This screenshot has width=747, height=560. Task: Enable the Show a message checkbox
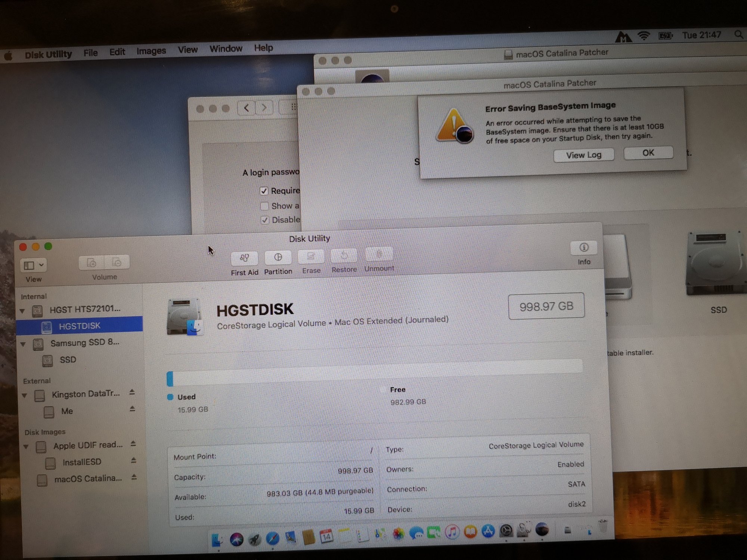click(x=264, y=206)
